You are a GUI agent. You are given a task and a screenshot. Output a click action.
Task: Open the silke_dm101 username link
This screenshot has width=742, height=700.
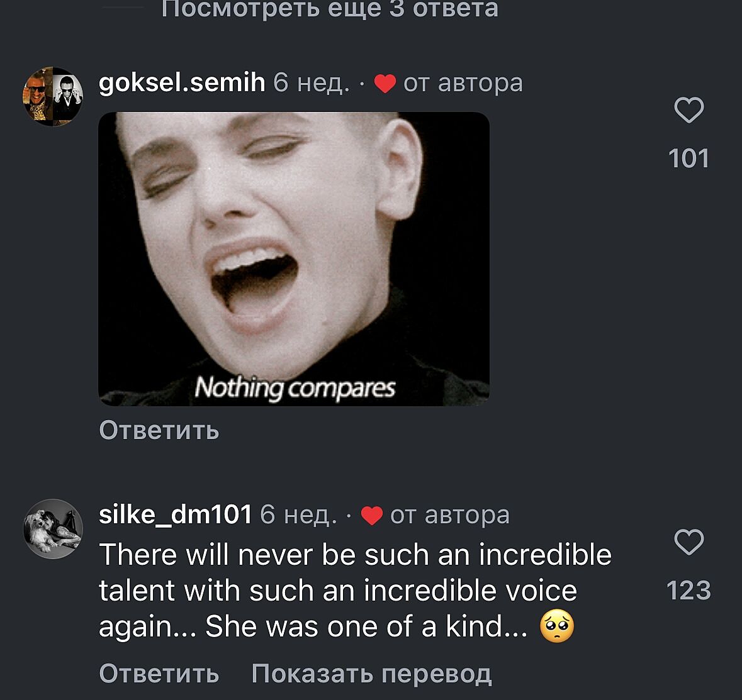176,515
